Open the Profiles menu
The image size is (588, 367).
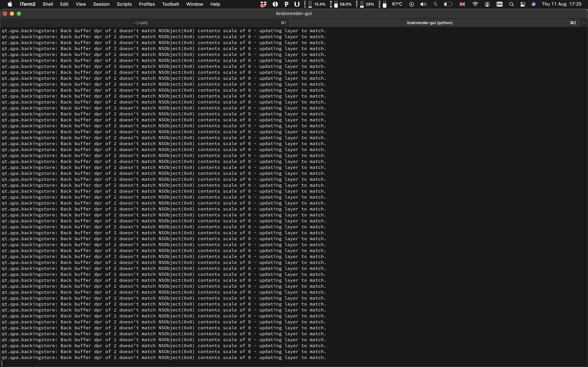(147, 4)
